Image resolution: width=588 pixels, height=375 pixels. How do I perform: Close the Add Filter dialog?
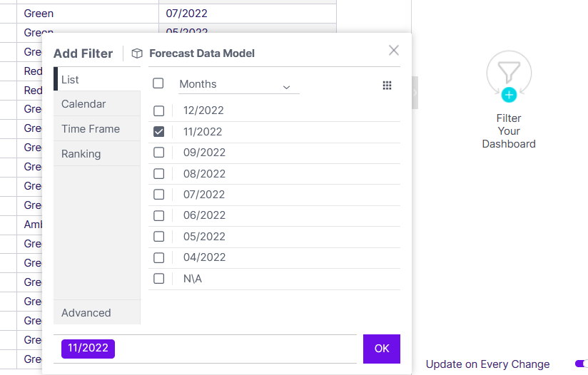click(394, 50)
